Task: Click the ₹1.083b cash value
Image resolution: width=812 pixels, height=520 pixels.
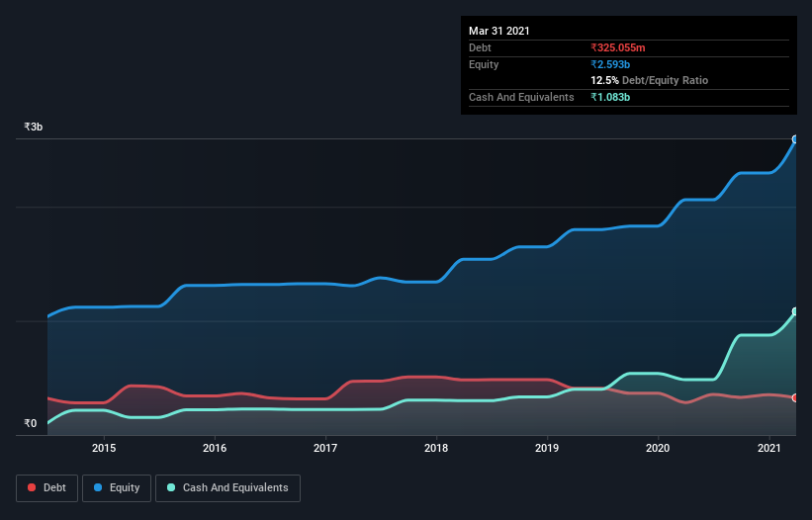Action: [610, 97]
